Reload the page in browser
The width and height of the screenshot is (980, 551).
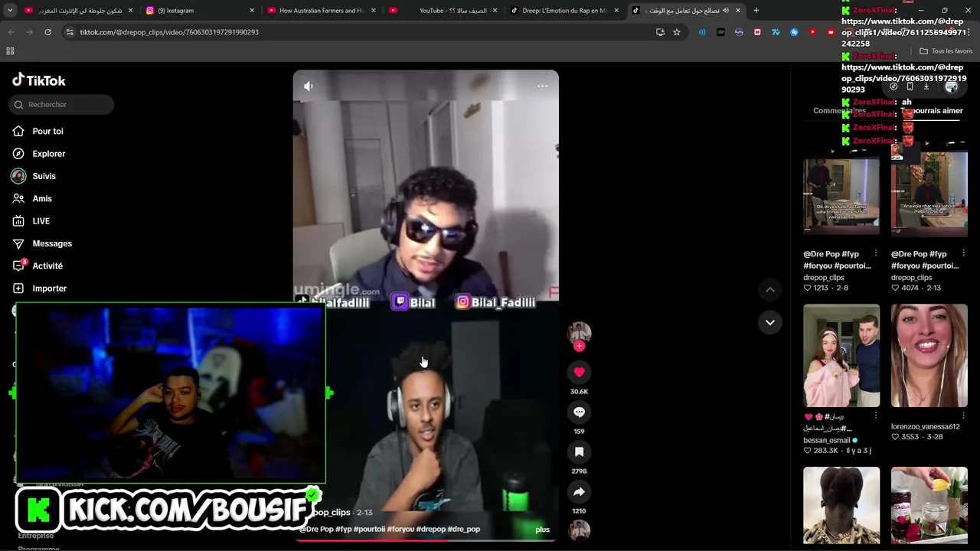tap(47, 32)
